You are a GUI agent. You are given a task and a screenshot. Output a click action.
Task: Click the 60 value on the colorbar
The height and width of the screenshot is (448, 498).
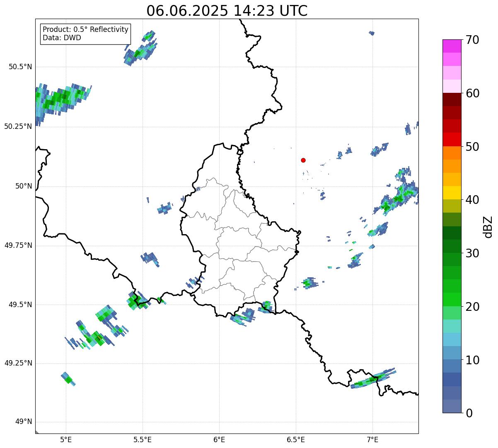(x=472, y=93)
